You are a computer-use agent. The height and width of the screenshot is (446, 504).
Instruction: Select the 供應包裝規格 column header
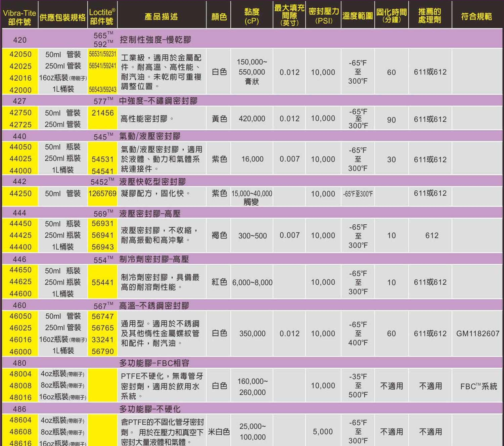62,17
